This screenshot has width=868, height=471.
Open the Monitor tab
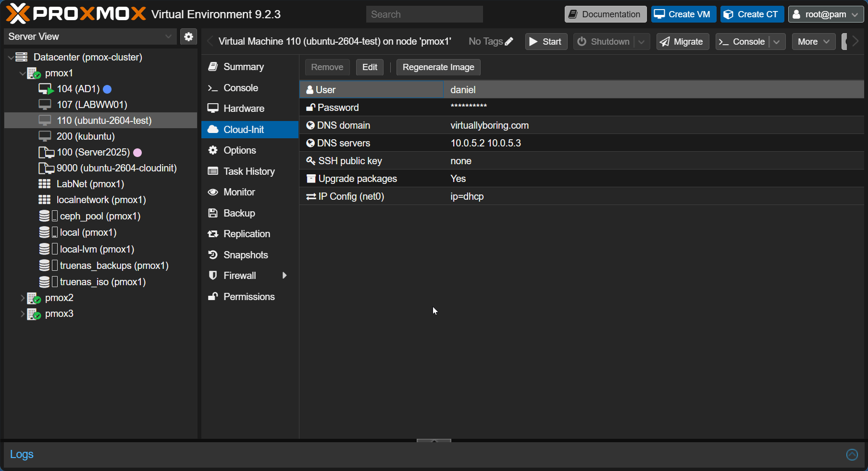pos(250,192)
